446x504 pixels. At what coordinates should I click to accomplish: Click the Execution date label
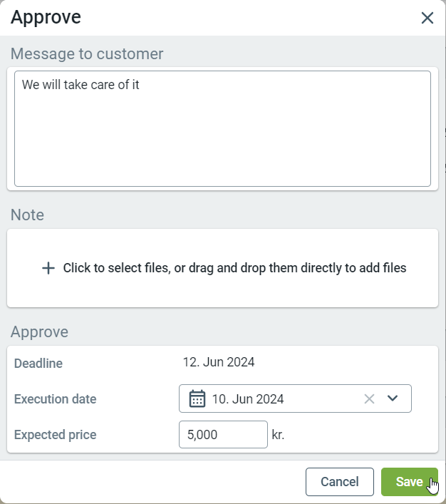[55, 399]
